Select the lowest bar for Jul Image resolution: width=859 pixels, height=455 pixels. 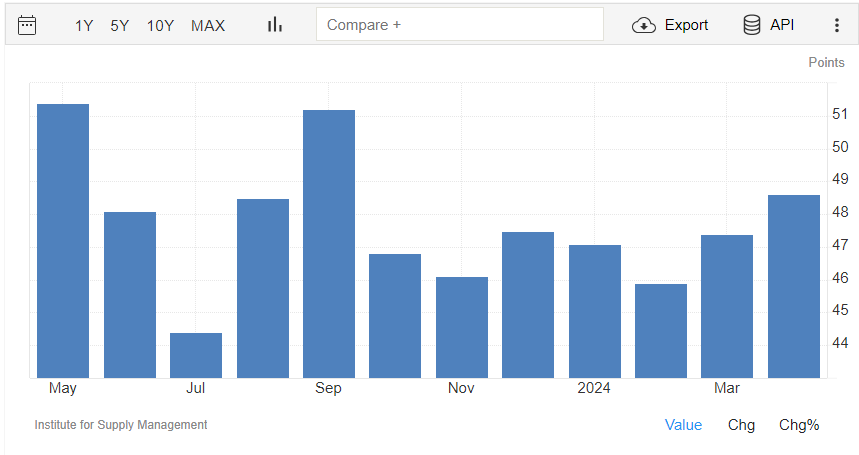click(x=196, y=355)
